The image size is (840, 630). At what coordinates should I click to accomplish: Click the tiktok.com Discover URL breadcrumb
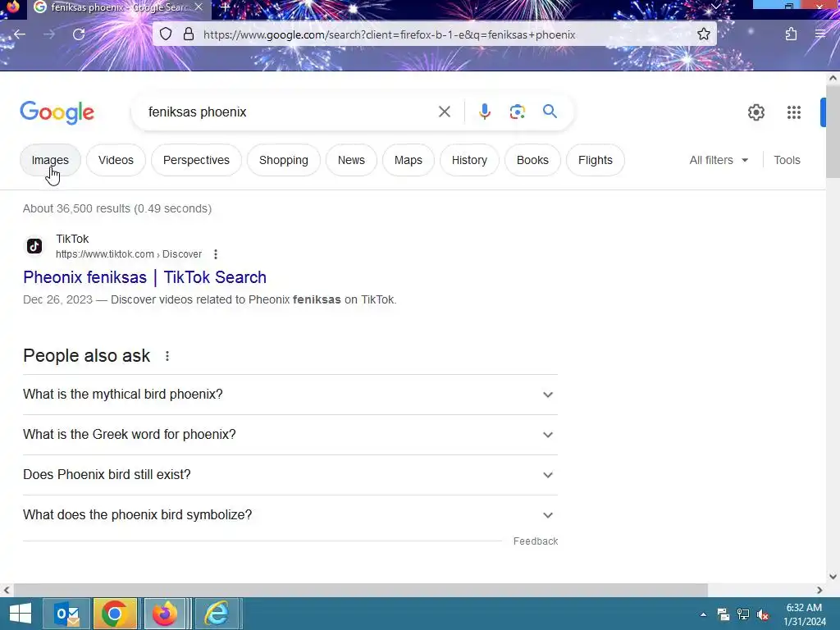pos(129,254)
